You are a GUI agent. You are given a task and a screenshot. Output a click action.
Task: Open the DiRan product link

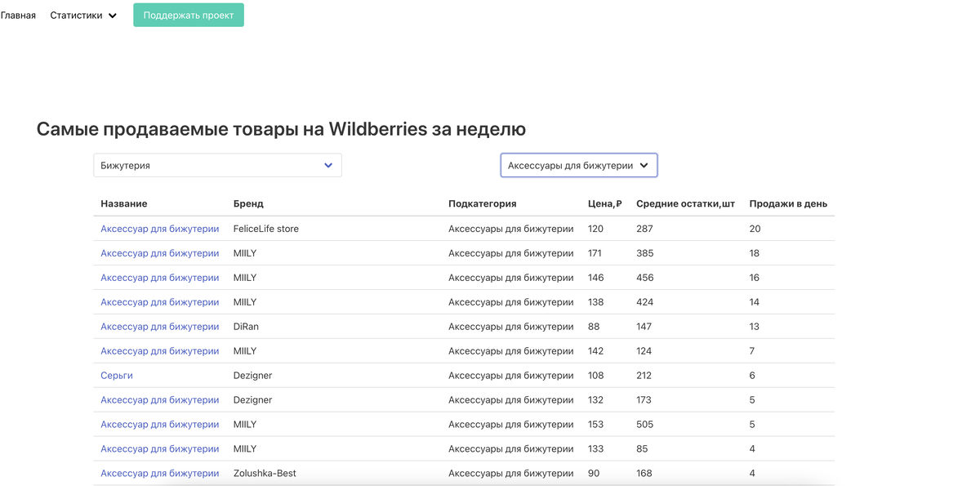(x=160, y=327)
